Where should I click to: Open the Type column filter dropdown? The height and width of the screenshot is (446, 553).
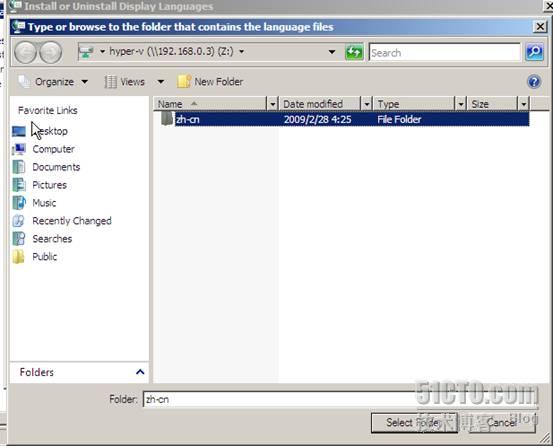click(461, 104)
